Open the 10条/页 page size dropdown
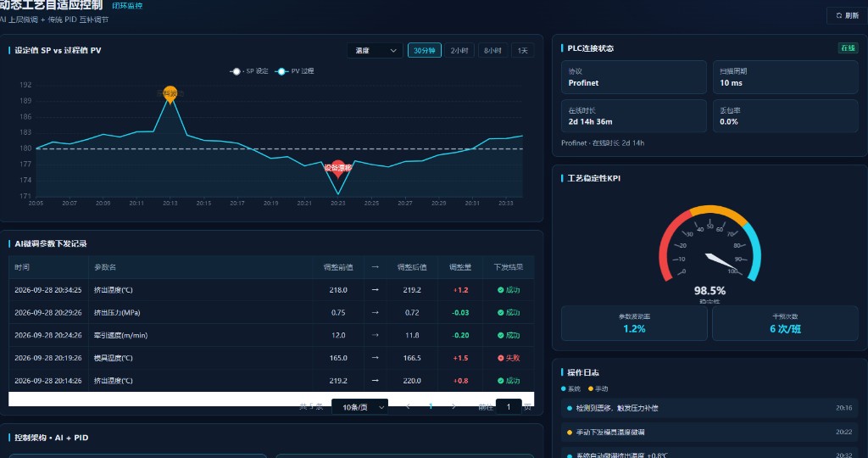868x458 pixels. [x=359, y=407]
